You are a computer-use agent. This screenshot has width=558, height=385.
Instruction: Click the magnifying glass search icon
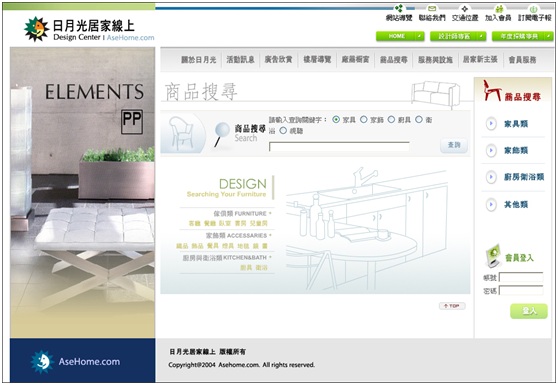[221, 134]
